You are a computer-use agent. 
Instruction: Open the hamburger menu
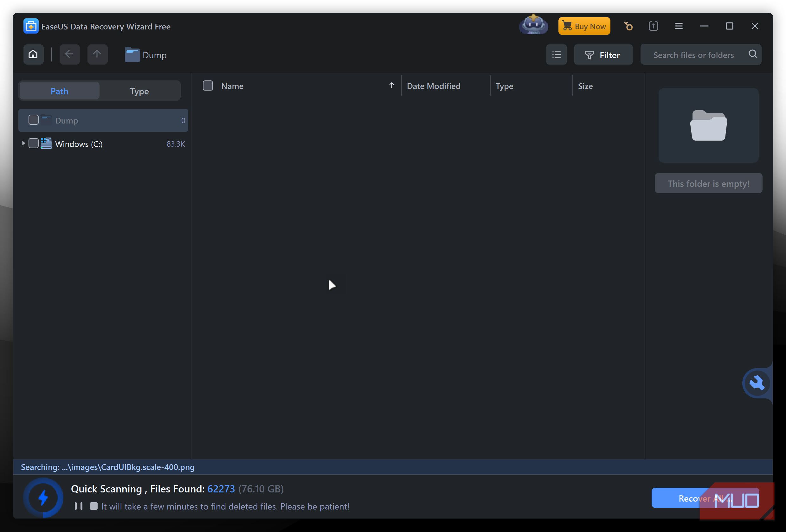(679, 26)
